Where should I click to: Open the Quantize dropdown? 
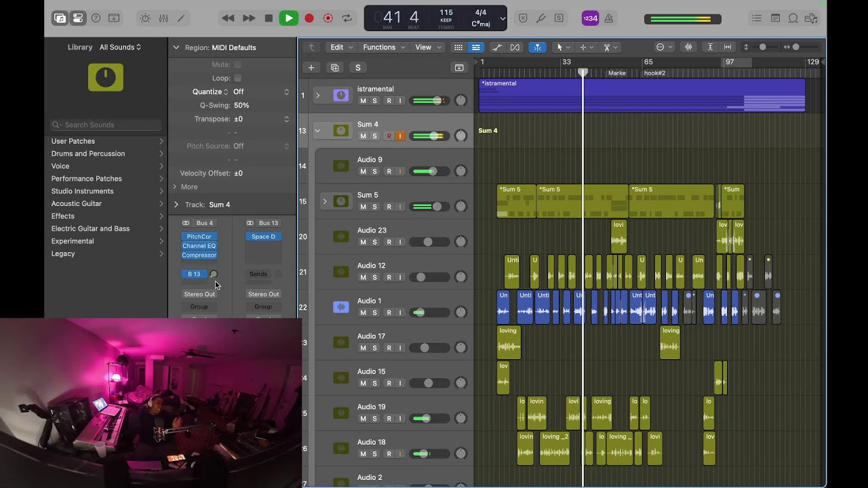(x=262, y=91)
